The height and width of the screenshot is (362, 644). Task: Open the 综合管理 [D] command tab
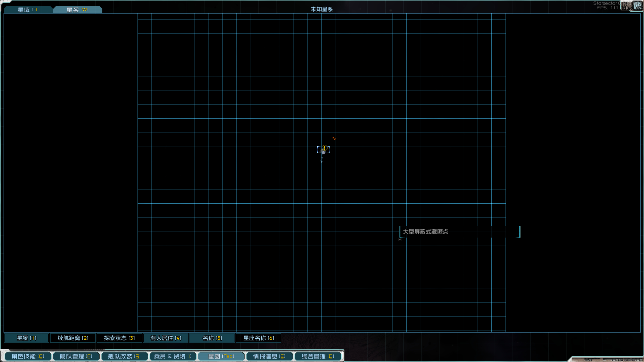coord(317,356)
